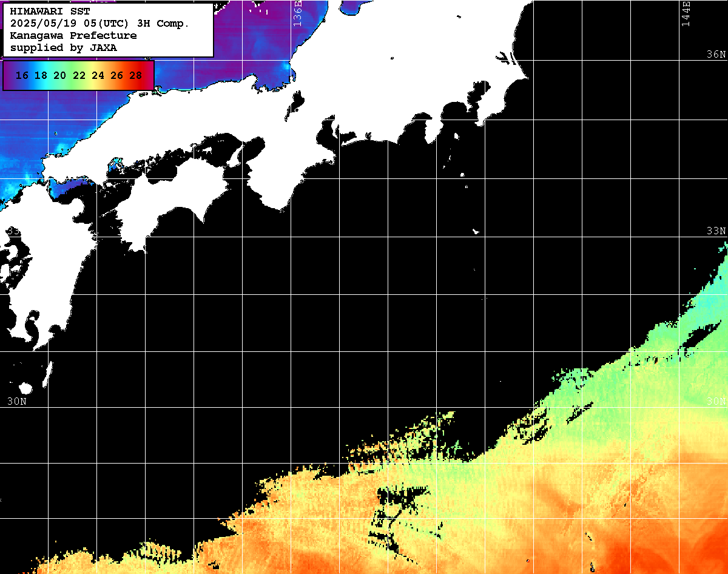Click the "144E" longitude label

pos(686,13)
